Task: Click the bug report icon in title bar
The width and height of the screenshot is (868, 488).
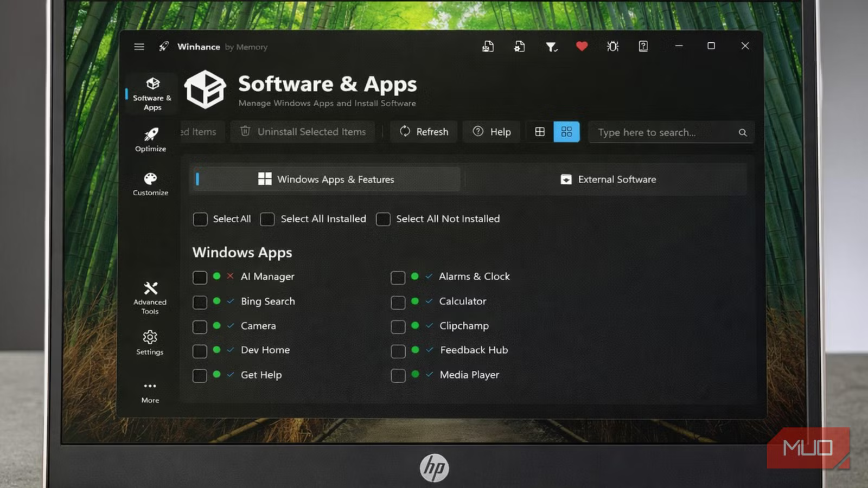Action: 612,47
